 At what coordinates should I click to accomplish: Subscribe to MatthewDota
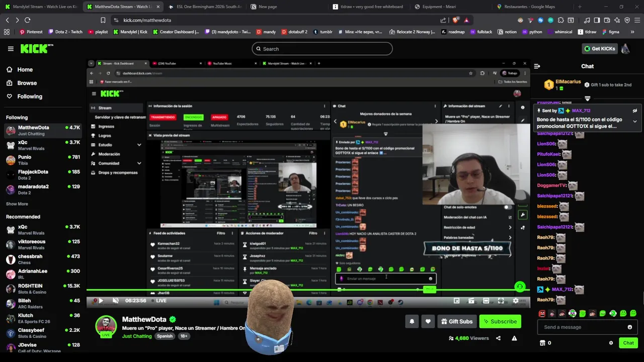[500, 322]
